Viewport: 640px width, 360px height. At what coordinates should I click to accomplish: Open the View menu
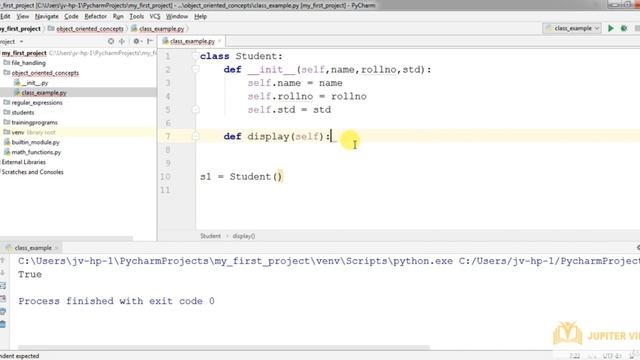tap(22, 16)
